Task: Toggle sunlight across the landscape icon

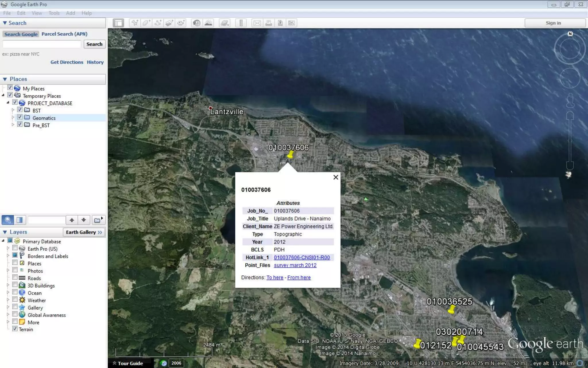Action: [x=208, y=23]
